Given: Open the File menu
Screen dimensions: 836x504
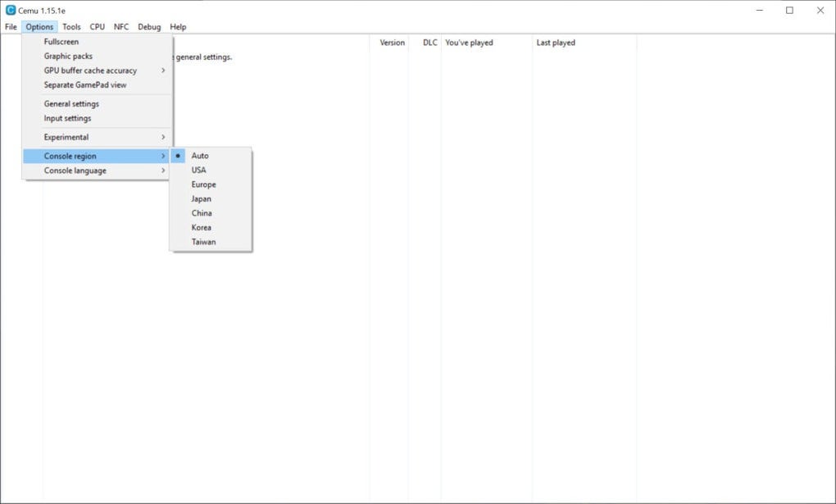Looking at the screenshot, I should [11, 27].
